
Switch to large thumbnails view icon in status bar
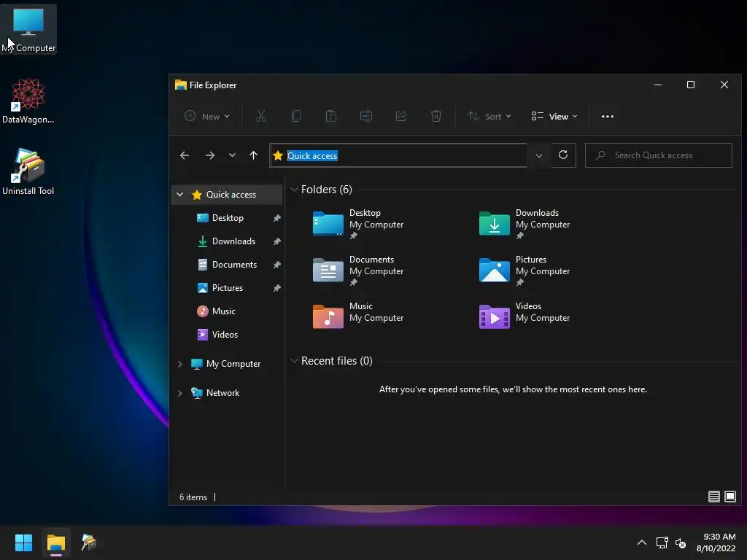click(x=729, y=497)
